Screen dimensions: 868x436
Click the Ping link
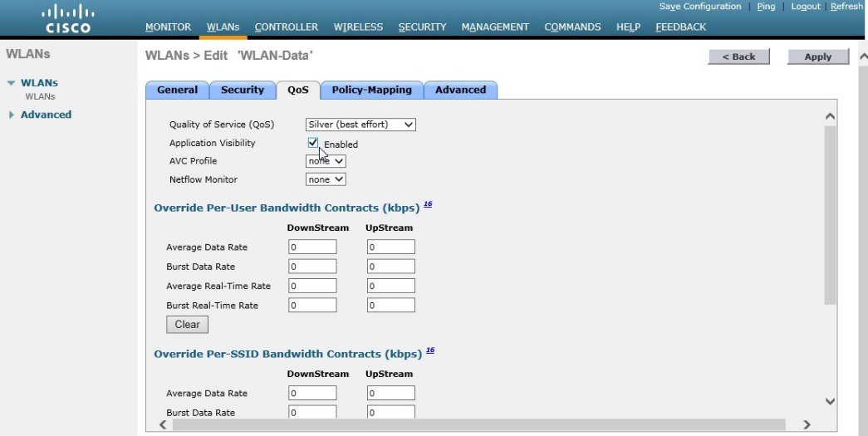tap(766, 7)
